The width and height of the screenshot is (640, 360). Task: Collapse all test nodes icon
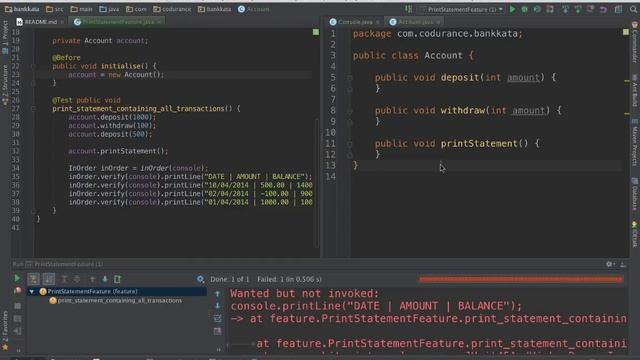coord(77,279)
